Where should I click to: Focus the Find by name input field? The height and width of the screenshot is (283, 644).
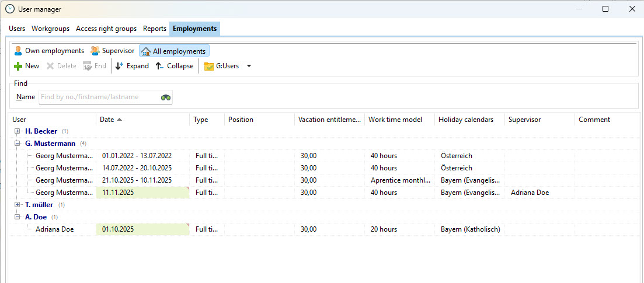98,97
